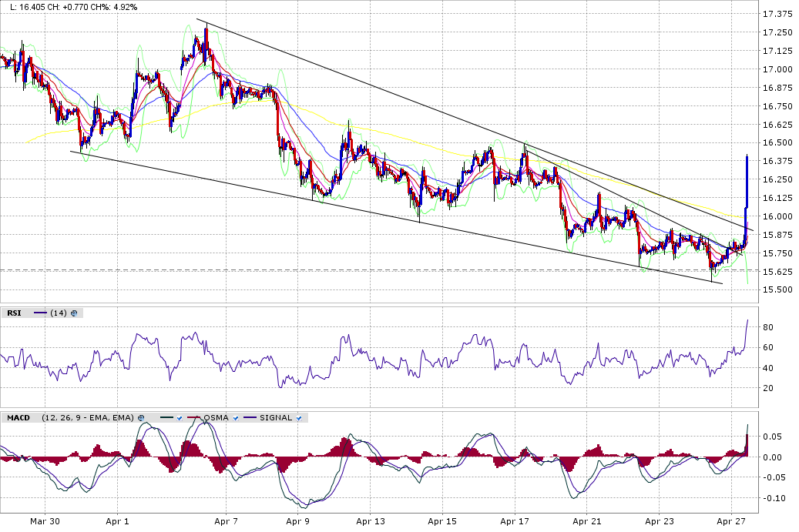Disable the SIGNAL line checkbox
This screenshot has height=532, width=799.
[x=299, y=418]
